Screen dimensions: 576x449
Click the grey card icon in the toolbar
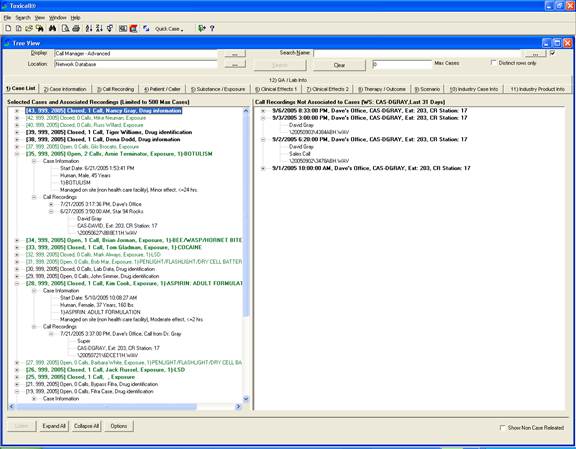tap(123, 28)
